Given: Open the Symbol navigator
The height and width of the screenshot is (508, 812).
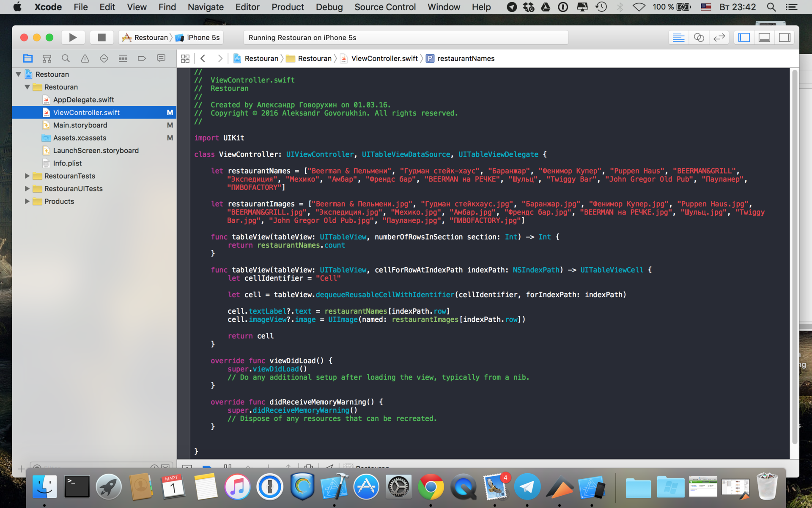Looking at the screenshot, I should coord(47,58).
